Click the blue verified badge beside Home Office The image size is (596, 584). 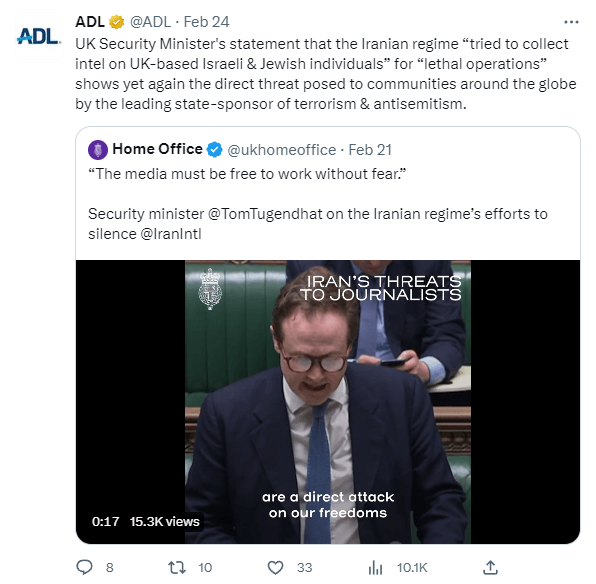[214, 149]
